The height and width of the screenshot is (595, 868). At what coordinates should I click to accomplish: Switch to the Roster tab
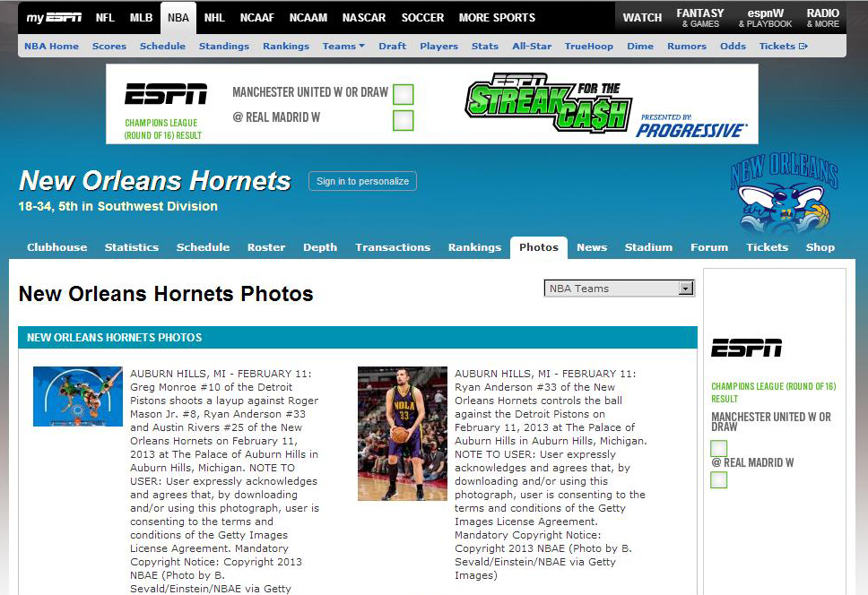click(266, 247)
